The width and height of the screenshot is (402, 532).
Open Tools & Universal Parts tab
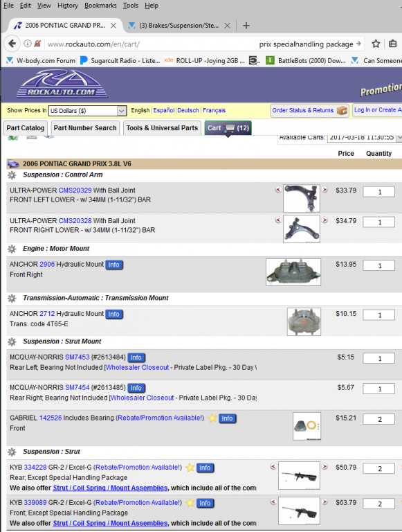tap(162, 128)
